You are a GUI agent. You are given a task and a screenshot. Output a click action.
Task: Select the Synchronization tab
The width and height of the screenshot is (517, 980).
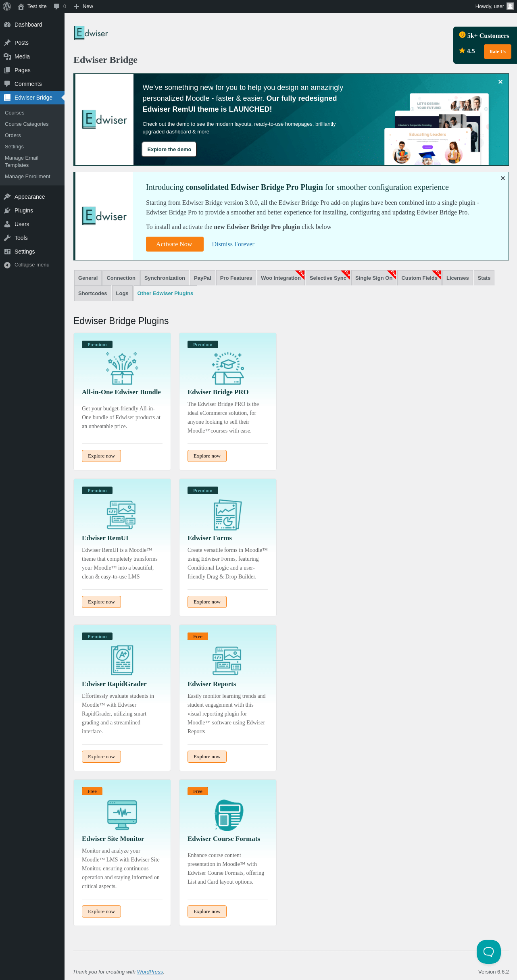tap(165, 278)
